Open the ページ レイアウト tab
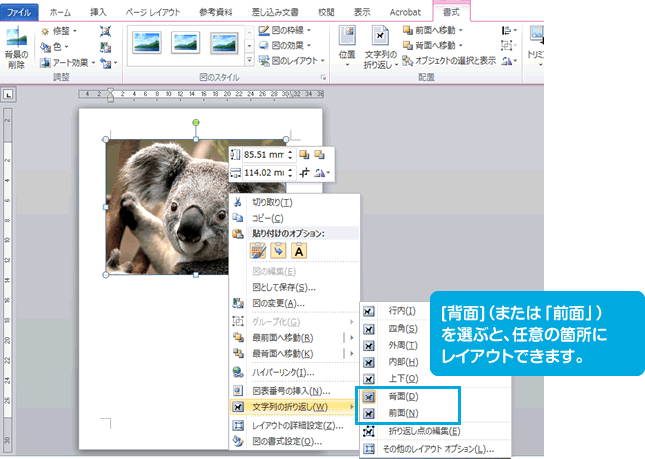This screenshot has width=645, height=459. pos(153,10)
